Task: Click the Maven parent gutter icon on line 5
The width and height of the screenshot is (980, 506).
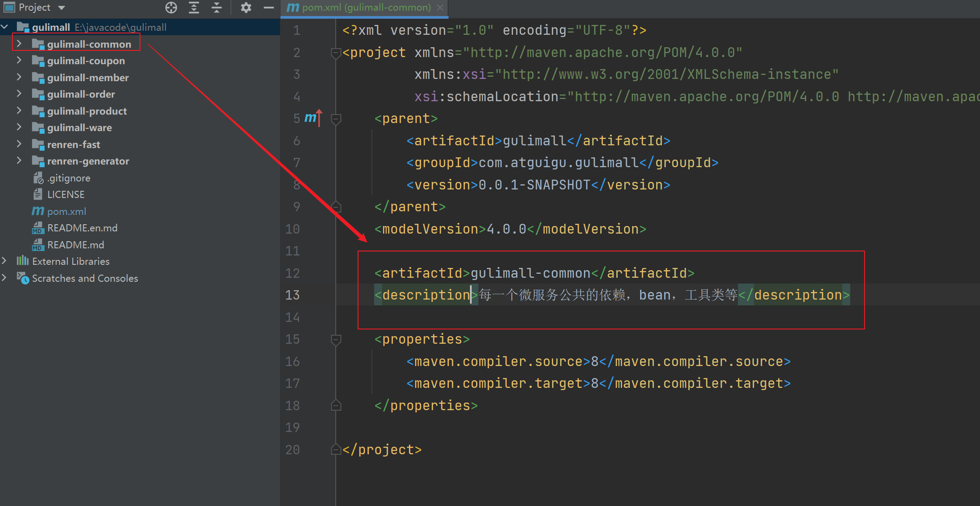Action: (x=313, y=118)
